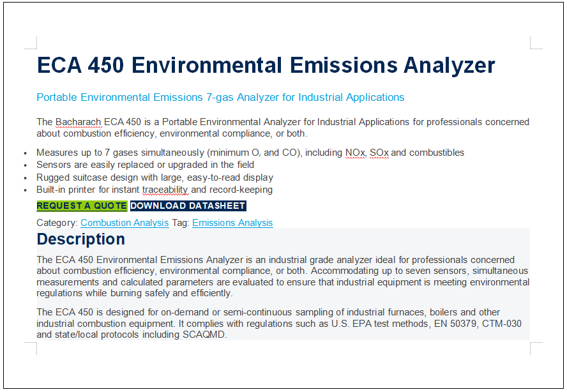Click the DOWNLOAD DATASHEET button
Image resolution: width=567 pixels, height=392 pixels.
click(x=188, y=206)
